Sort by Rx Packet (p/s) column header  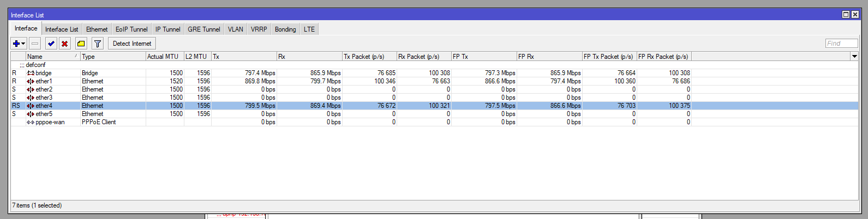424,56
